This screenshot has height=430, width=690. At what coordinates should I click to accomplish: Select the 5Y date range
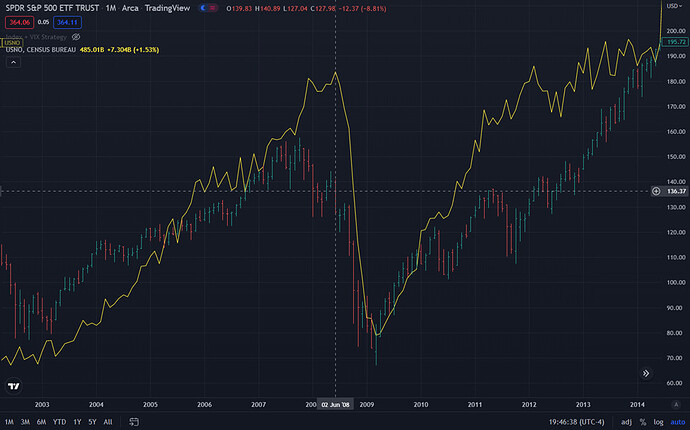[92, 422]
